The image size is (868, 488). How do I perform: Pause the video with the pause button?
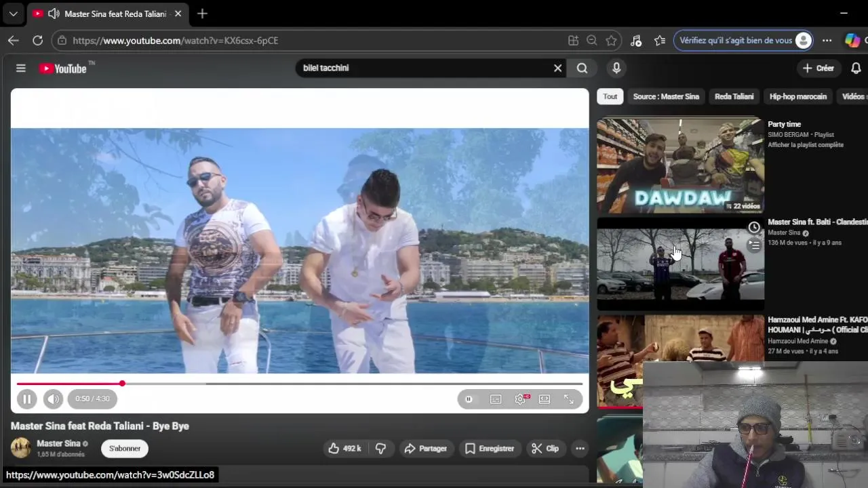[26, 399]
